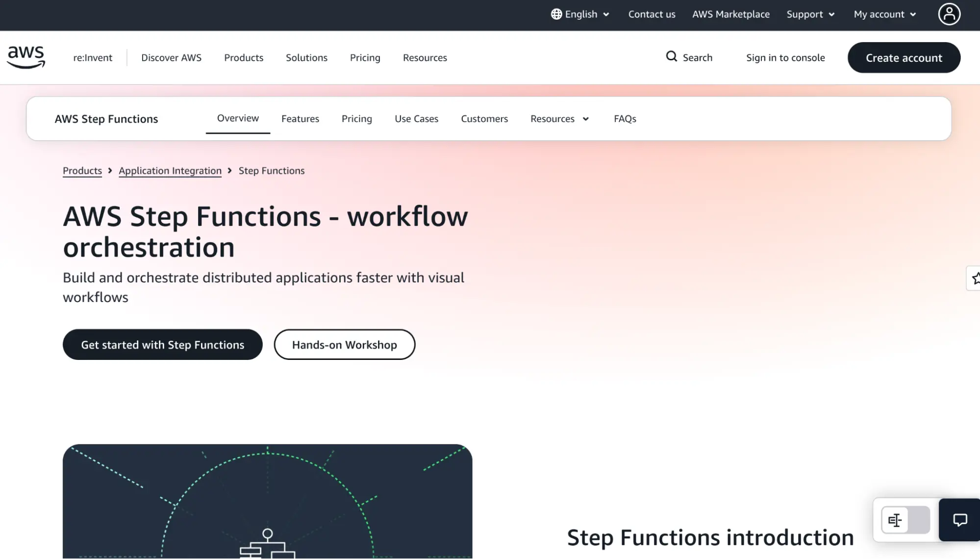The image size is (980, 559).
Task: Open the re:Invent menu item
Action: [93, 57]
